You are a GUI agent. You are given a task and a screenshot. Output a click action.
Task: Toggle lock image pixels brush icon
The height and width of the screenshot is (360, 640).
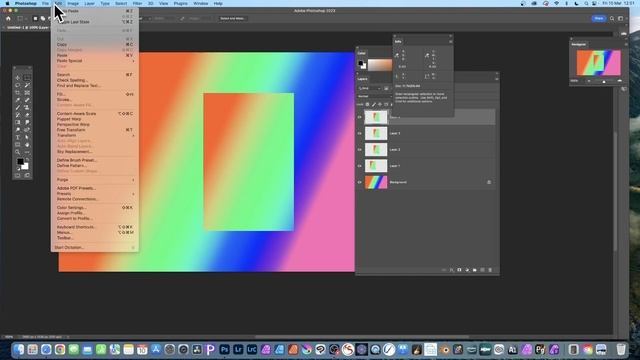(373, 104)
